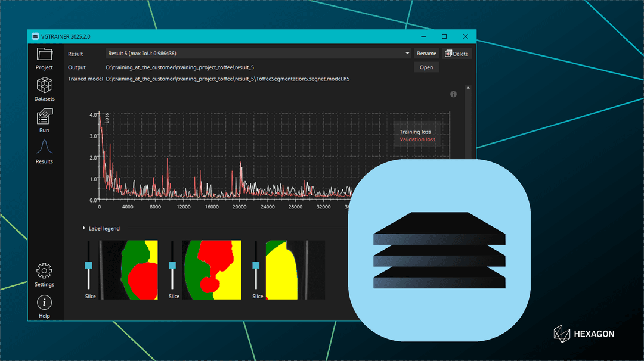Viewport: 644px width, 361px height.
Task: Toggle the Validation loss legend entry
Action: (x=416, y=139)
